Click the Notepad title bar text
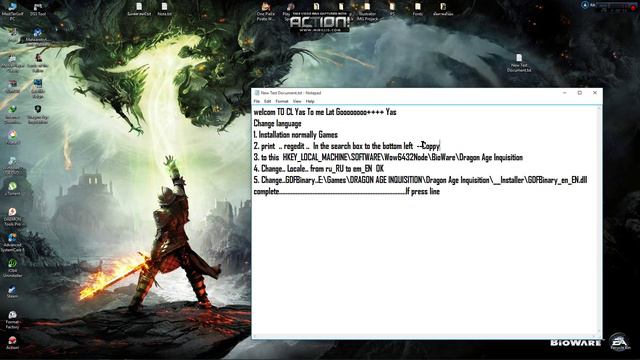Image resolution: width=640 pixels, height=360 pixels. pos(291,93)
